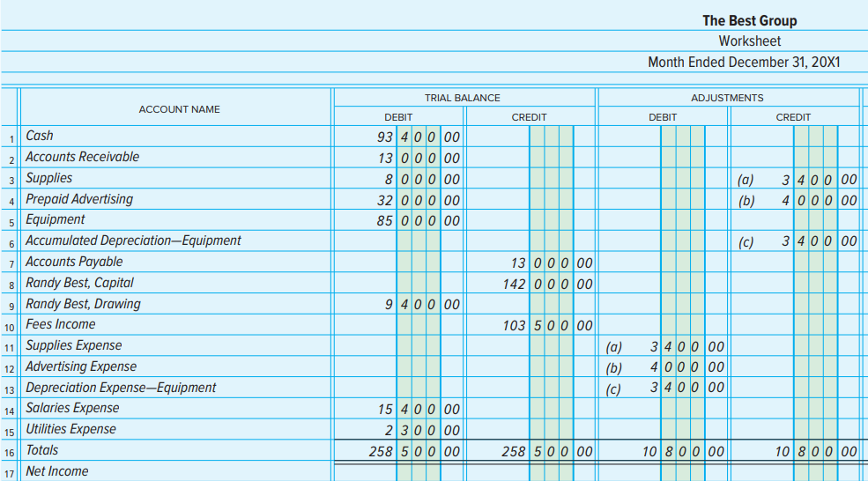This screenshot has width=868, height=481.
Task: Click the (b) label in Advertising Expense row
Action: tap(613, 368)
